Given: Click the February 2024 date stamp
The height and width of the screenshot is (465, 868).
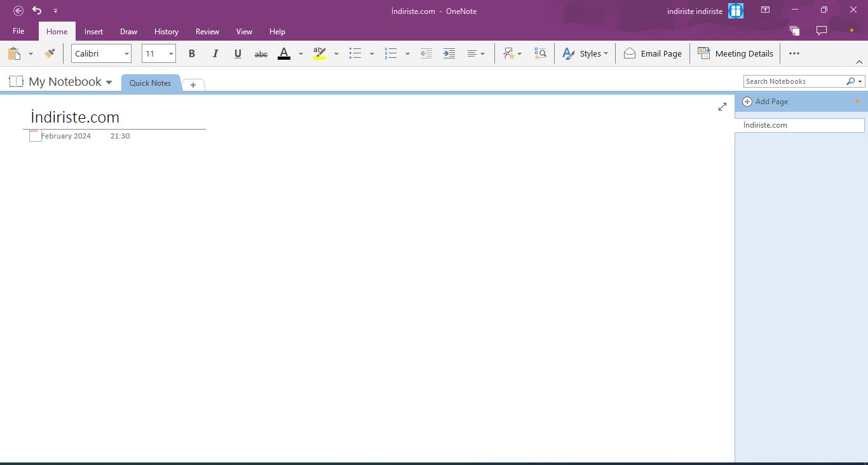Looking at the screenshot, I should click(66, 136).
